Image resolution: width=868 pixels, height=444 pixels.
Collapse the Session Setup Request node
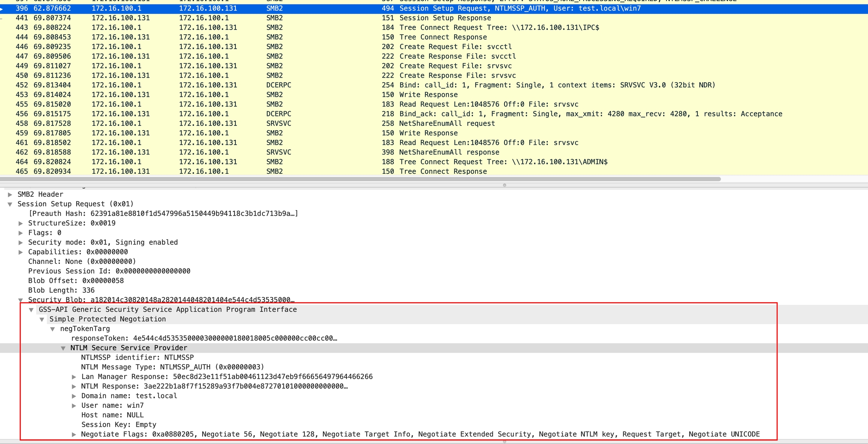(x=10, y=204)
